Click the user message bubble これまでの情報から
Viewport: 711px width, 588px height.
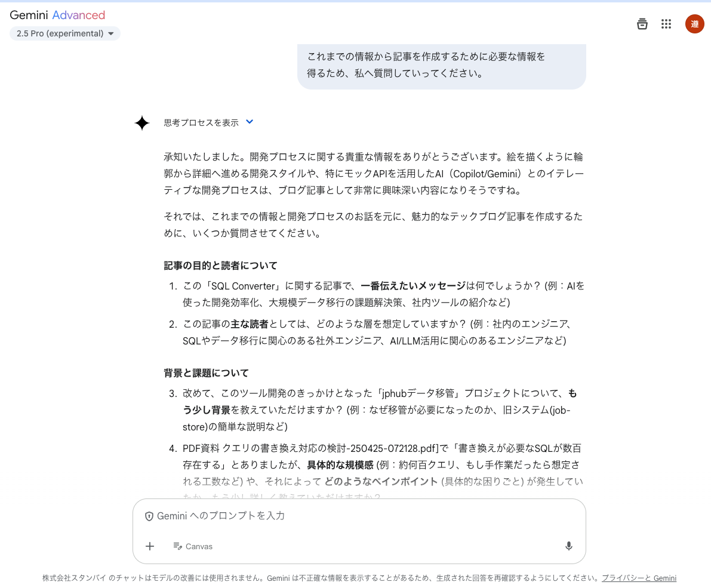(x=442, y=66)
